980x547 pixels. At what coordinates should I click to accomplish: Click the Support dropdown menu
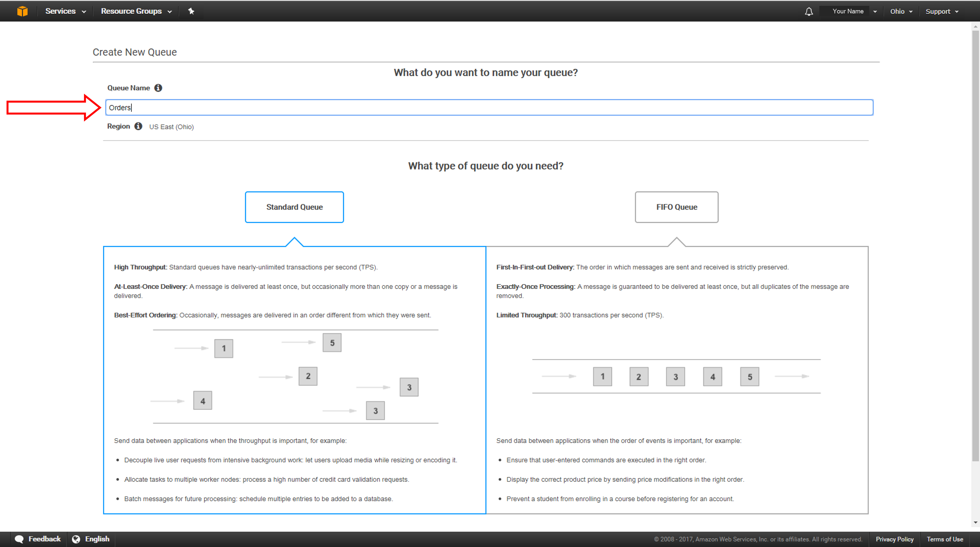coord(942,11)
